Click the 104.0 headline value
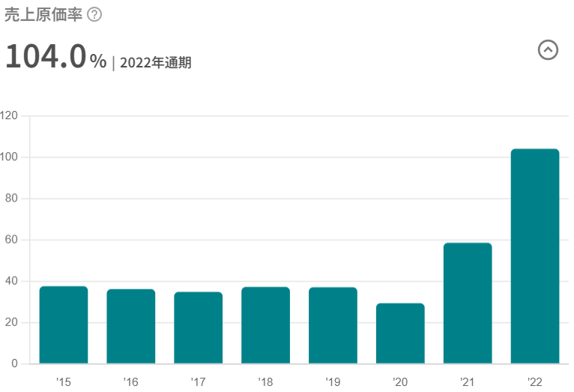Viewport: 574px width, 392px height. [x=46, y=56]
